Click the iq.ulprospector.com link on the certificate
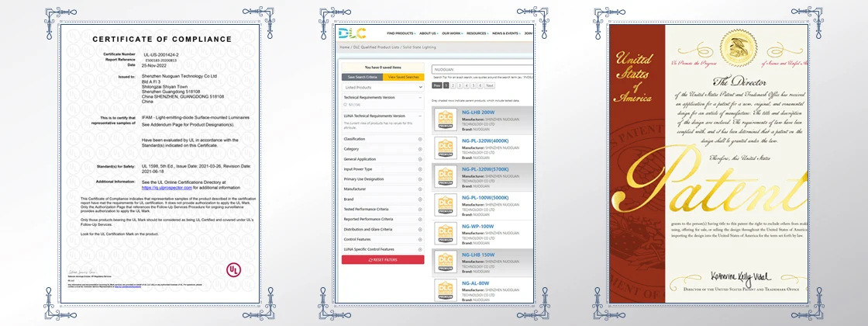 tap(167, 188)
